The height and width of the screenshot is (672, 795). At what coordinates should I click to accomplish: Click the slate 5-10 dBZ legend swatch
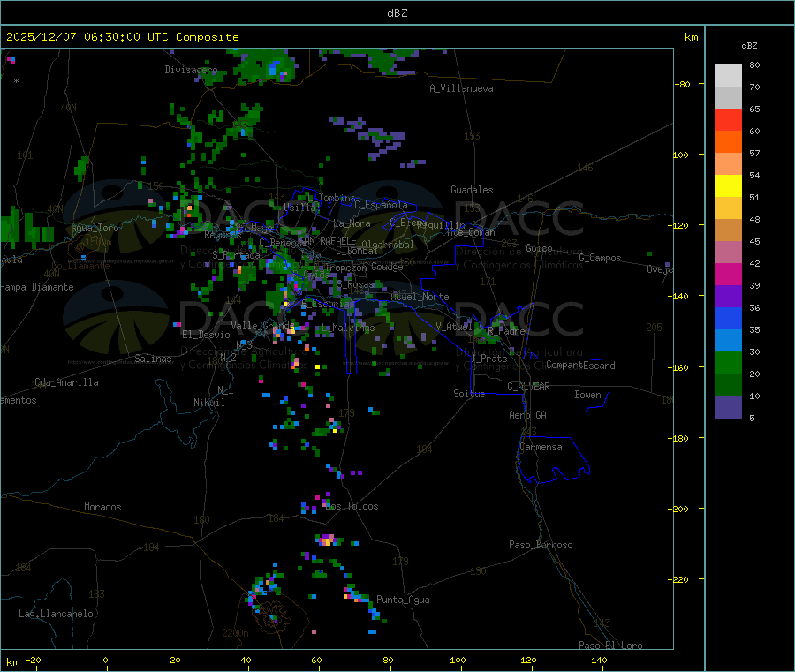pos(728,407)
